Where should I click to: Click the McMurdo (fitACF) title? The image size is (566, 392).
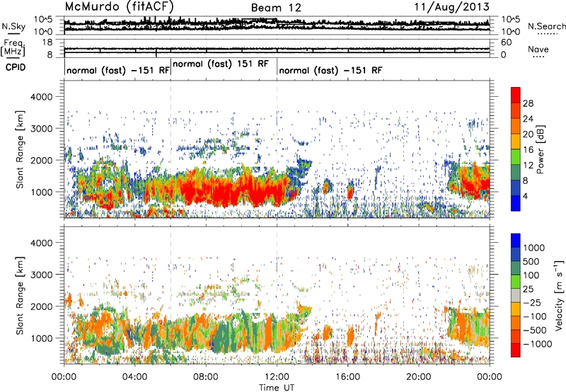tap(119, 6)
